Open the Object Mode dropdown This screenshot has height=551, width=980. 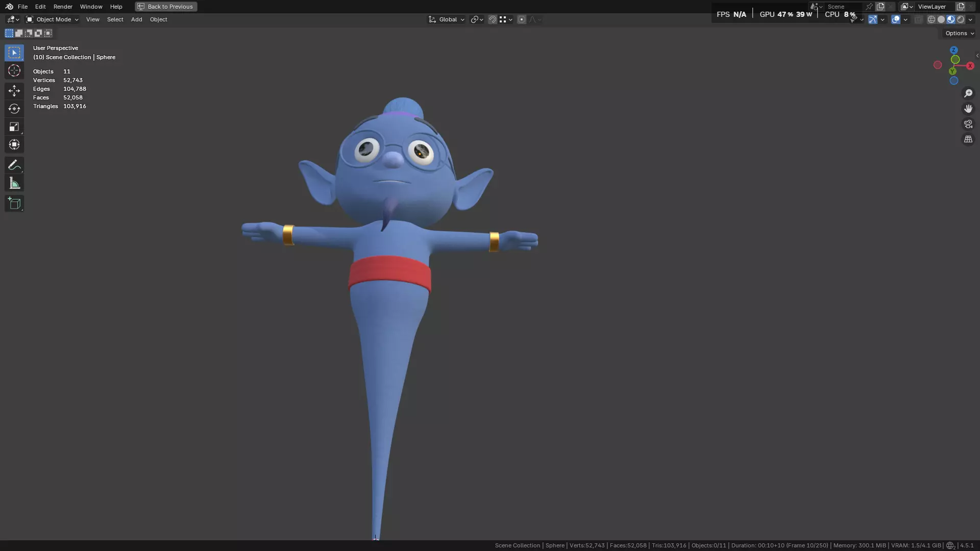pos(53,19)
